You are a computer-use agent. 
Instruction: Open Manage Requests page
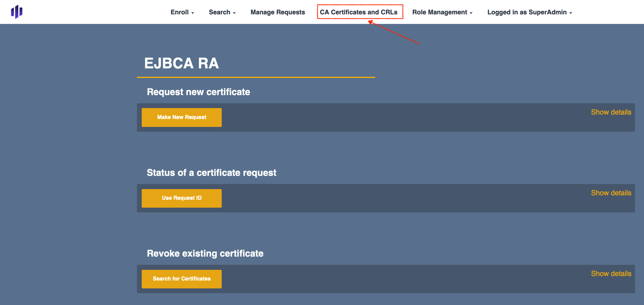click(x=277, y=12)
